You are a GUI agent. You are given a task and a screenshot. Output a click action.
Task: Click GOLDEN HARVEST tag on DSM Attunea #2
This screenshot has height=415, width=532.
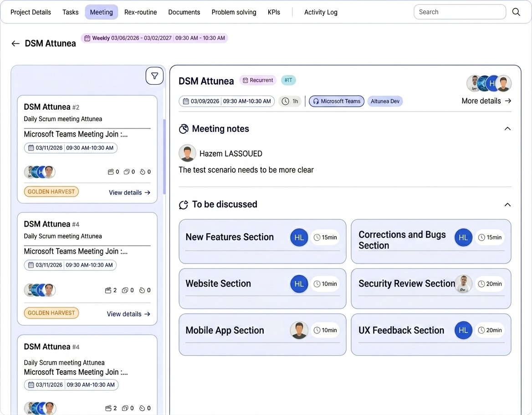click(51, 192)
